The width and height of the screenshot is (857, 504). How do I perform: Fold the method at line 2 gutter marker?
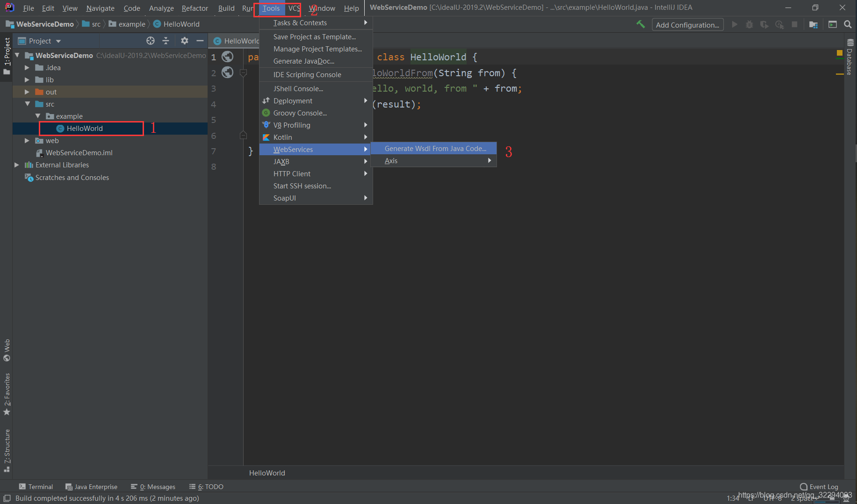pos(243,73)
